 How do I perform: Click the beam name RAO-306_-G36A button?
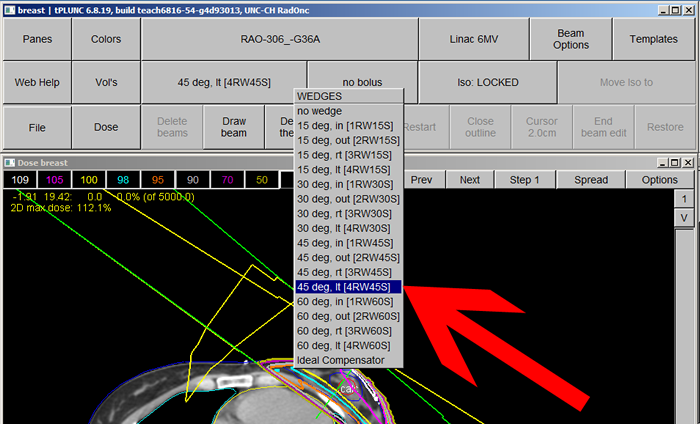click(279, 40)
